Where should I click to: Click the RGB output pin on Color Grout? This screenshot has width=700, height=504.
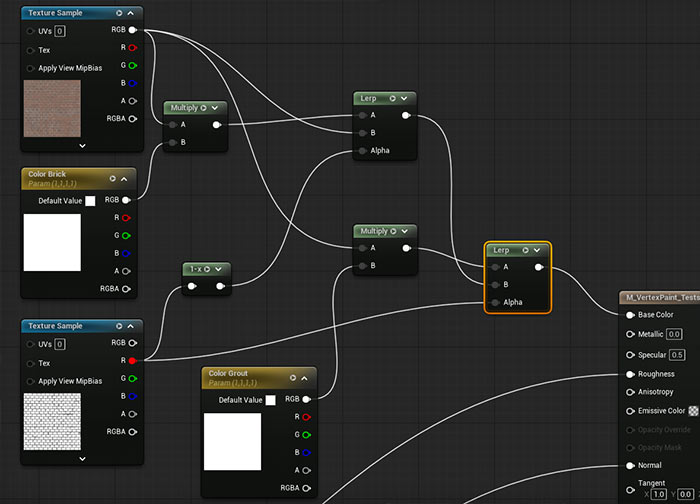click(x=307, y=399)
